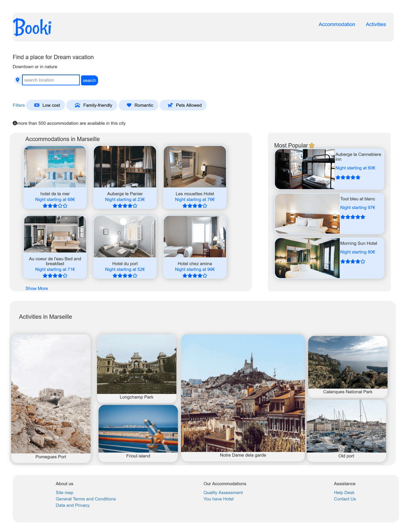
Task: Click the blue search button
Action: [90, 80]
